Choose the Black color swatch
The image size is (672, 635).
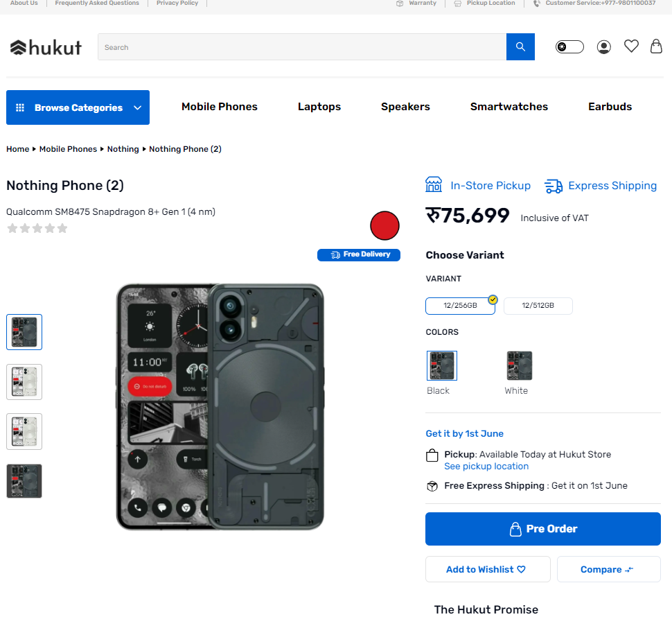442,365
